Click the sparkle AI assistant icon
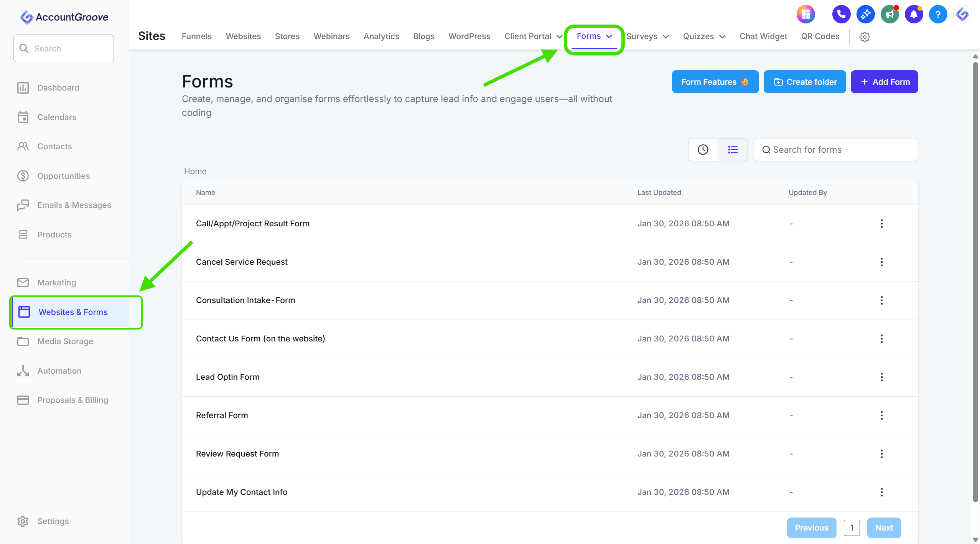The height and width of the screenshot is (544, 980). 865,15
